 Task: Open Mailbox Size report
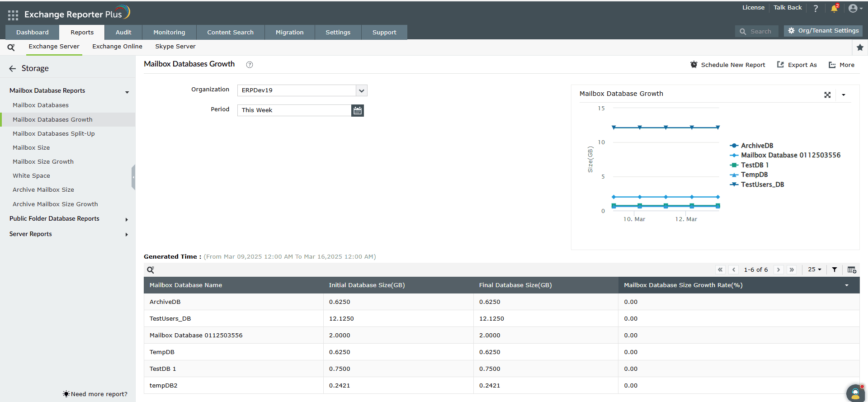point(31,148)
